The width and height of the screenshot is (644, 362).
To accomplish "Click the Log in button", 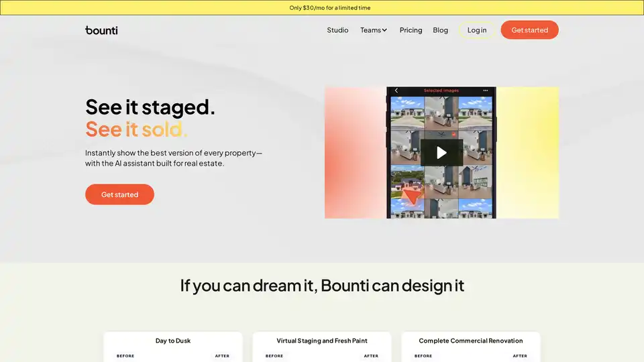I will coord(477,30).
